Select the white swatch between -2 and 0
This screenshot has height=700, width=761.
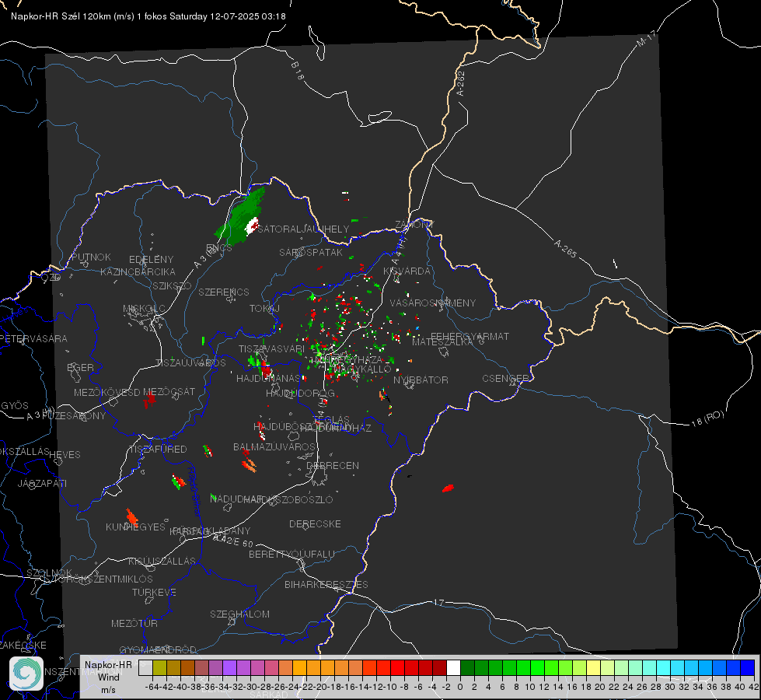[453, 667]
